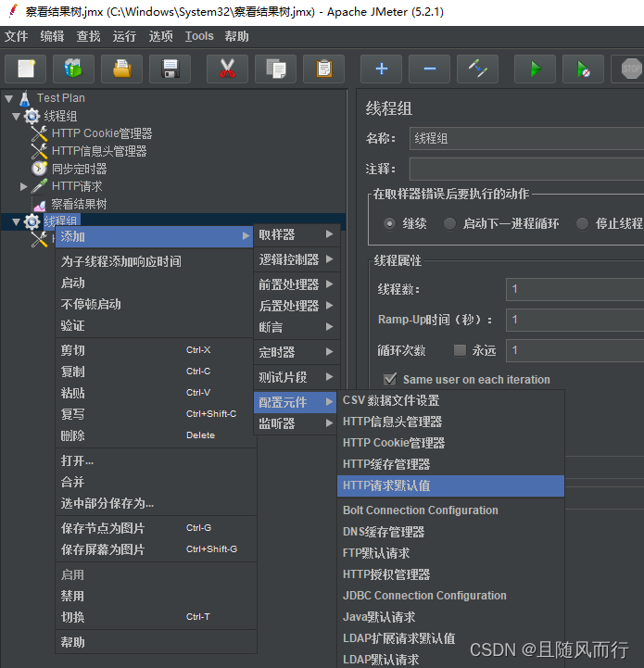Expand the HTTP请求 tree node
This screenshot has height=668, width=644.
[x=24, y=186]
